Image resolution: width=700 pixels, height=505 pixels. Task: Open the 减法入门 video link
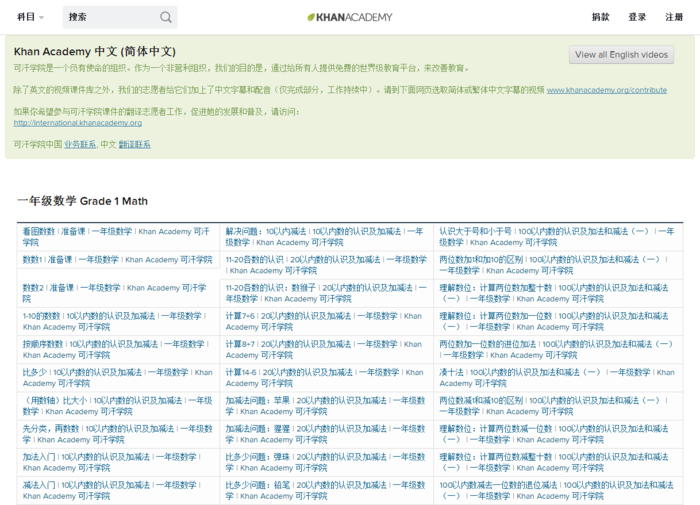[112, 490]
